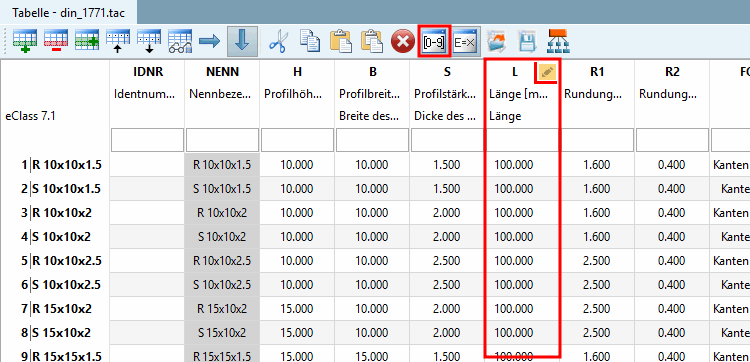Select row header 4 S 10x10x2

click(55, 237)
